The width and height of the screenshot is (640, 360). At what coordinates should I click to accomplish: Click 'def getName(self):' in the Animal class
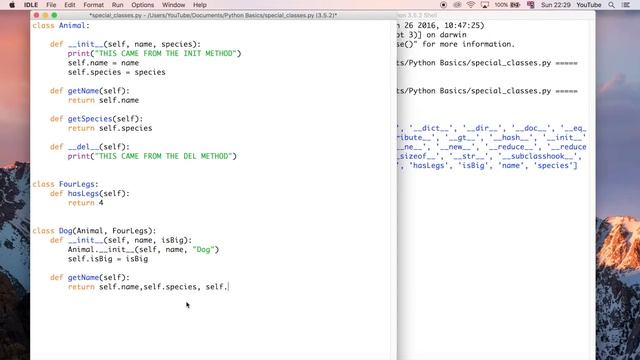(x=89, y=91)
